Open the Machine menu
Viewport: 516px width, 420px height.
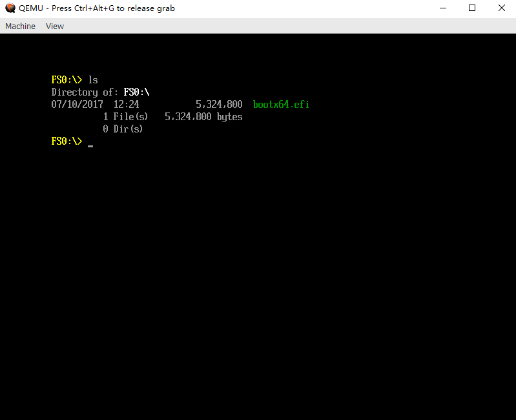click(x=20, y=26)
